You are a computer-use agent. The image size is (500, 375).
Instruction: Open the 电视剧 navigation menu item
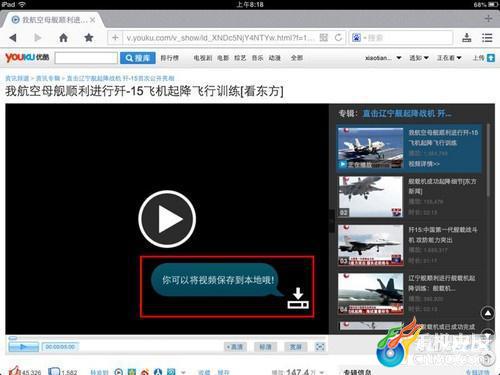(x=203, y=58)
